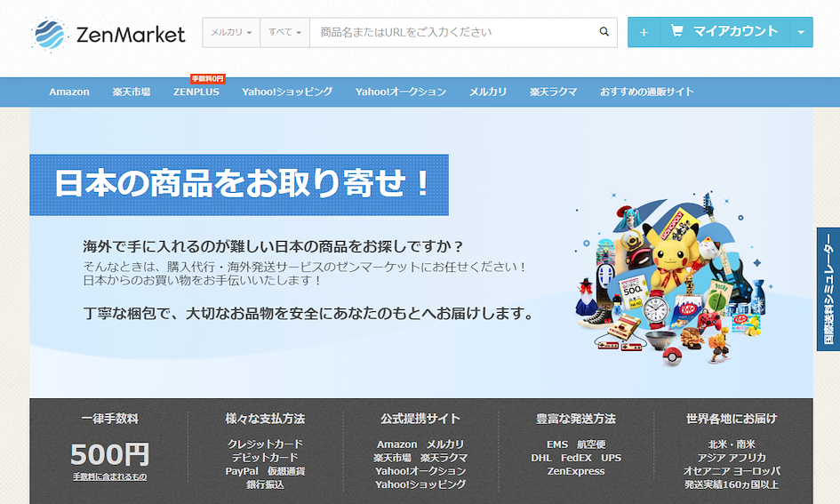Click EMS in shipping methods

[x=557, y=444]
